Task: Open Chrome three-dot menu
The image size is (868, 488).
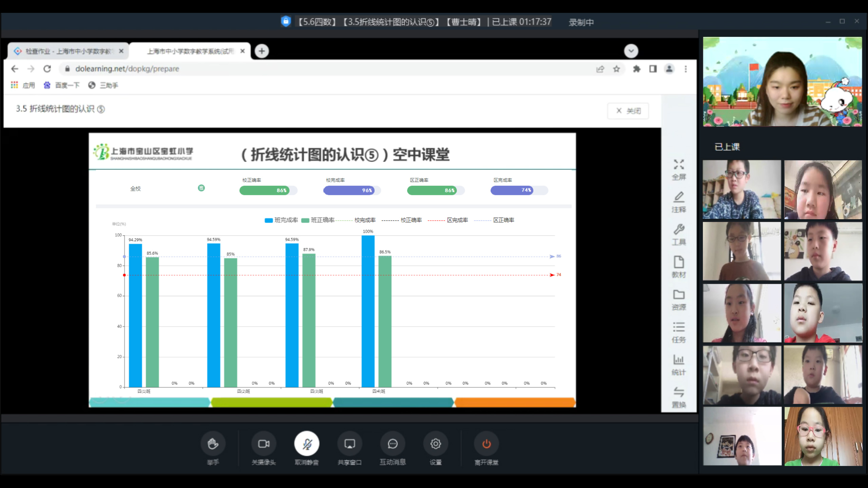Action: [686, 69]
